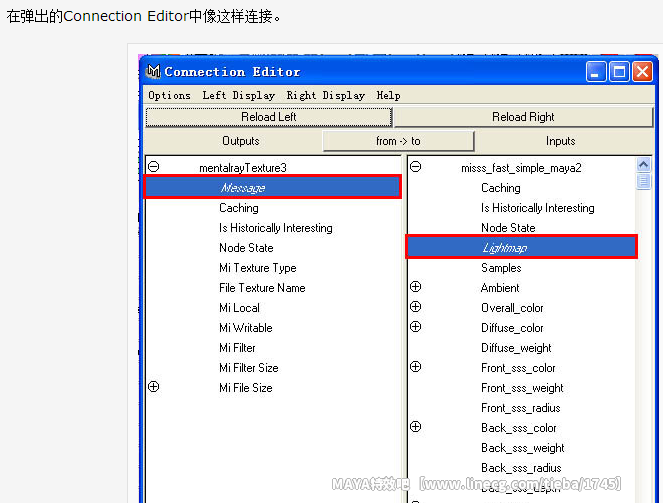
Task: Close the Connection Editor window
Action: (642, 71)
